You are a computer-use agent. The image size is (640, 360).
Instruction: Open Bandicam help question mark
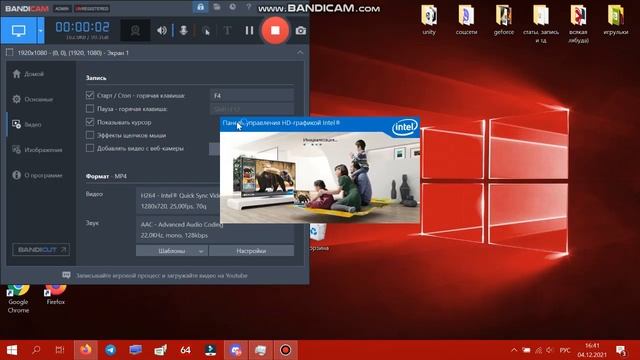click(x=248, y=7)
